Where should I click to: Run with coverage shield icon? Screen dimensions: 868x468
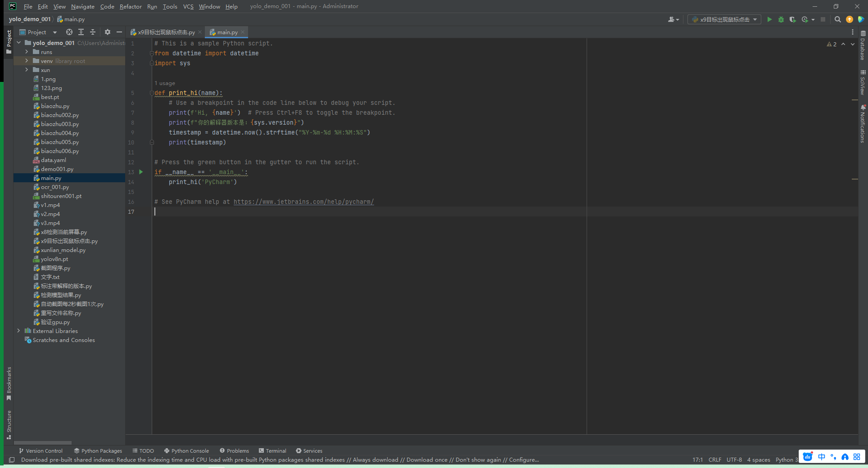coord(793,19)
